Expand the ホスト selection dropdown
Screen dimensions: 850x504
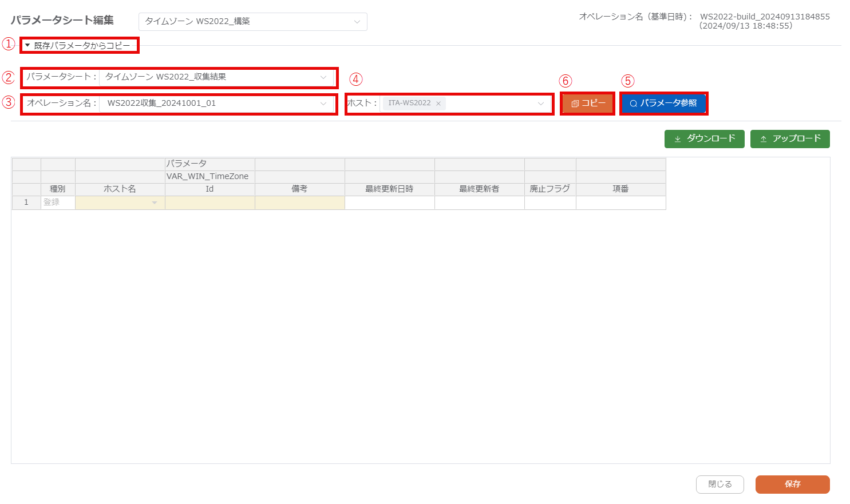pos(540,104)
